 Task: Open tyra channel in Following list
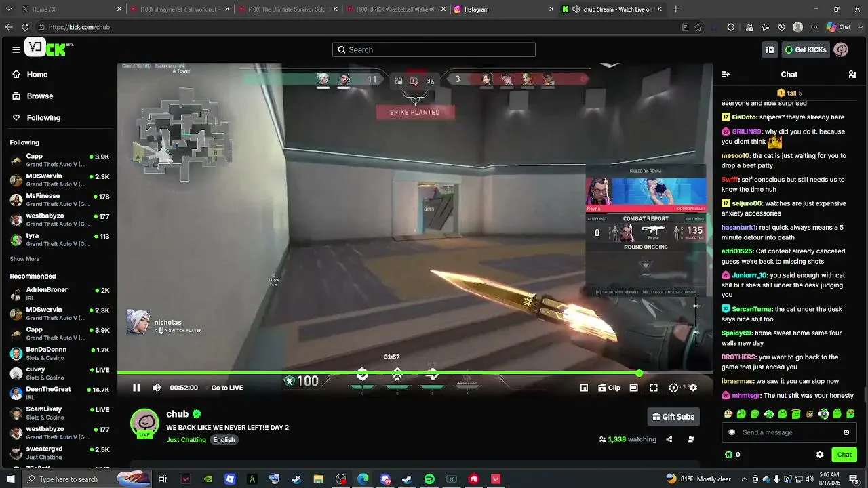[x=60, y=239]
